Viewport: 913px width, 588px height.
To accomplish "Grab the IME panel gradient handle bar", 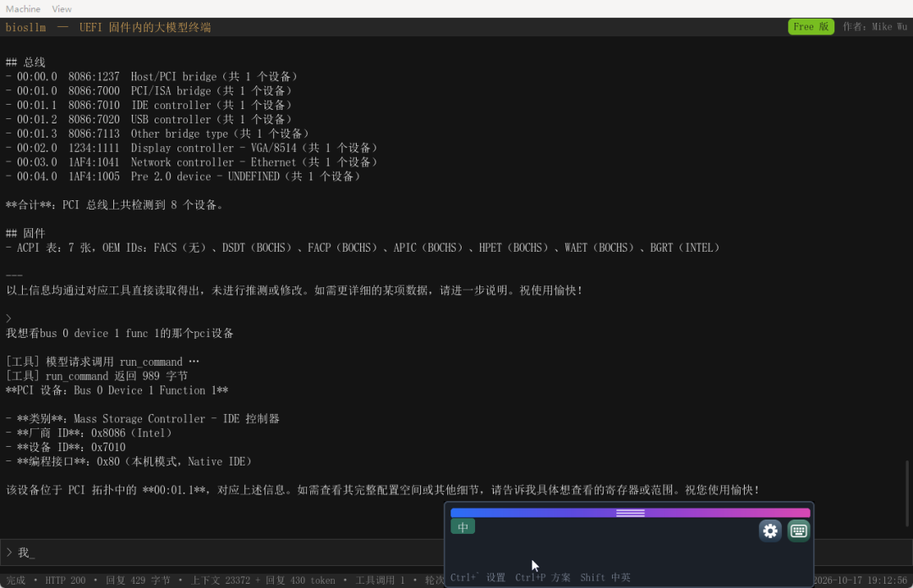I will coord(630,513).
